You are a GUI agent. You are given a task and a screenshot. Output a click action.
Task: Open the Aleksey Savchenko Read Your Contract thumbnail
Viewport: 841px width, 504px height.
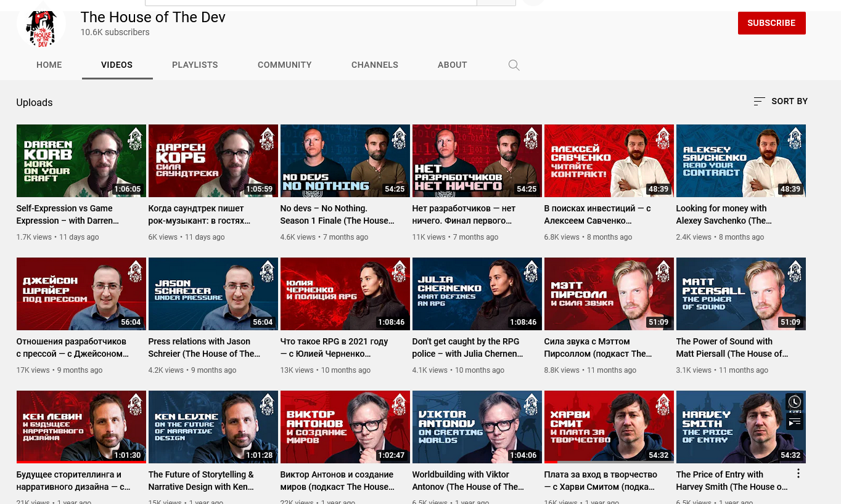(741, 161)
